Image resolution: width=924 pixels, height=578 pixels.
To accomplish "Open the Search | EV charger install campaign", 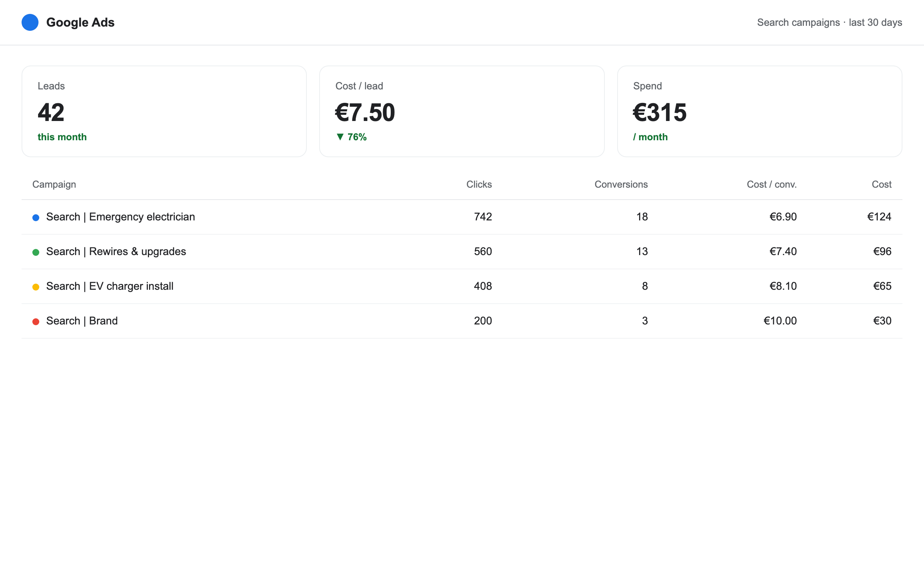I will tap(110, 286).
